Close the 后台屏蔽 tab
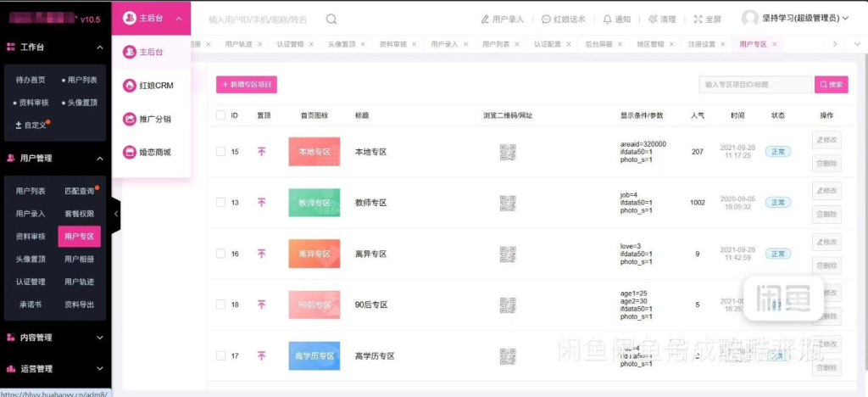This screenshot has height=397, width=868. [620, 44]
